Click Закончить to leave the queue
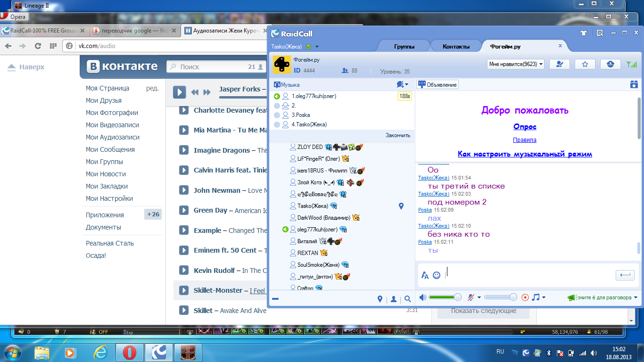 pos(398,135)
